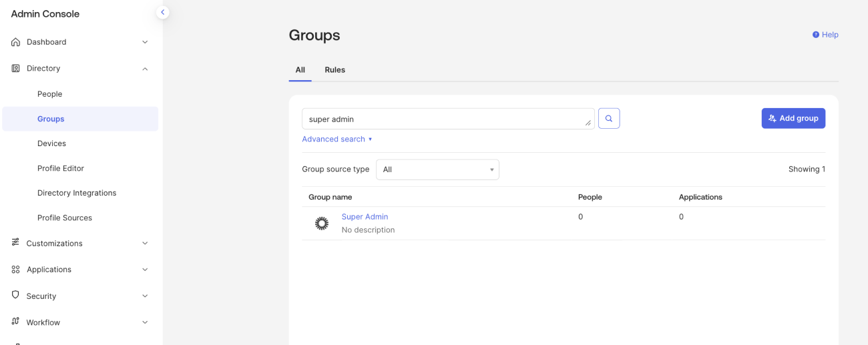The image size is (868, 345).
Task: Expand the Advanced search options
Action: point(337,139)
